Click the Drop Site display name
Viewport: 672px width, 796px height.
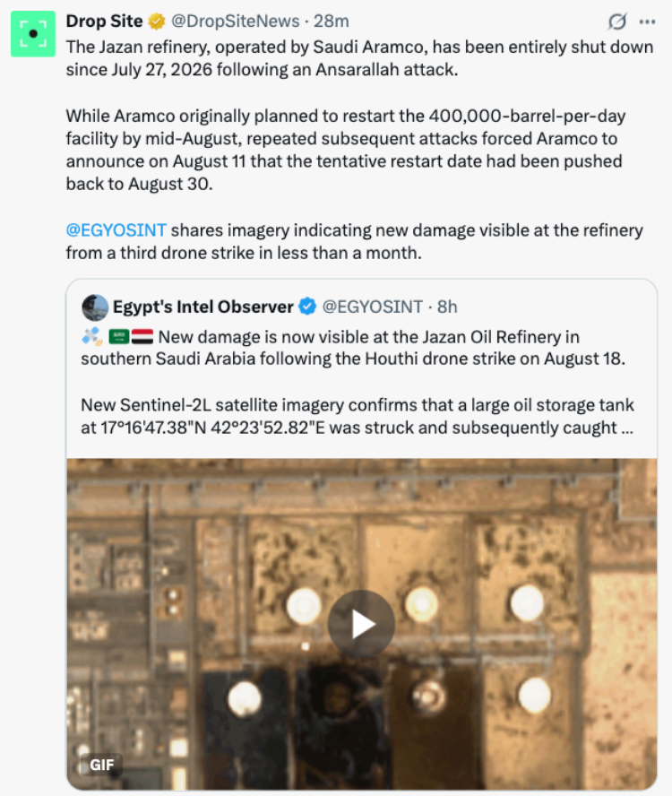pos(104,22)
